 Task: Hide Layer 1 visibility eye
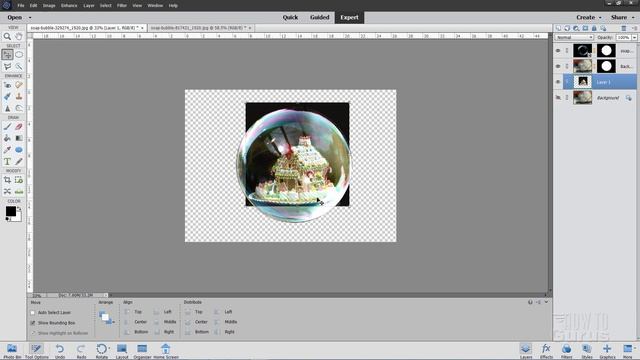tap(558, 82)
